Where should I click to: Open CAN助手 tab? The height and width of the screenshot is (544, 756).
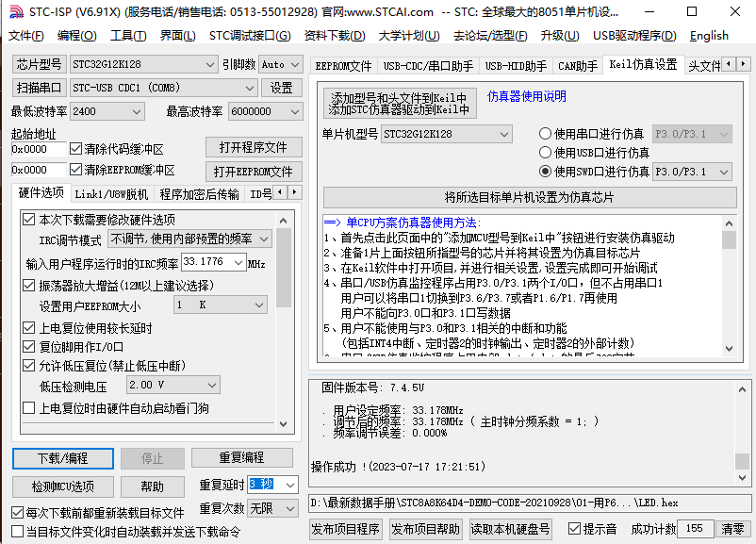[x=578, y=66]
